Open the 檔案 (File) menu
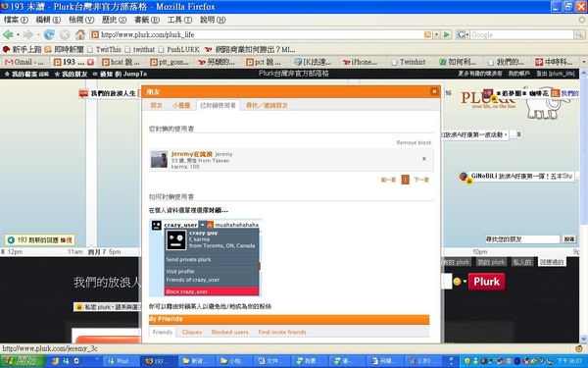 (16, 20)
